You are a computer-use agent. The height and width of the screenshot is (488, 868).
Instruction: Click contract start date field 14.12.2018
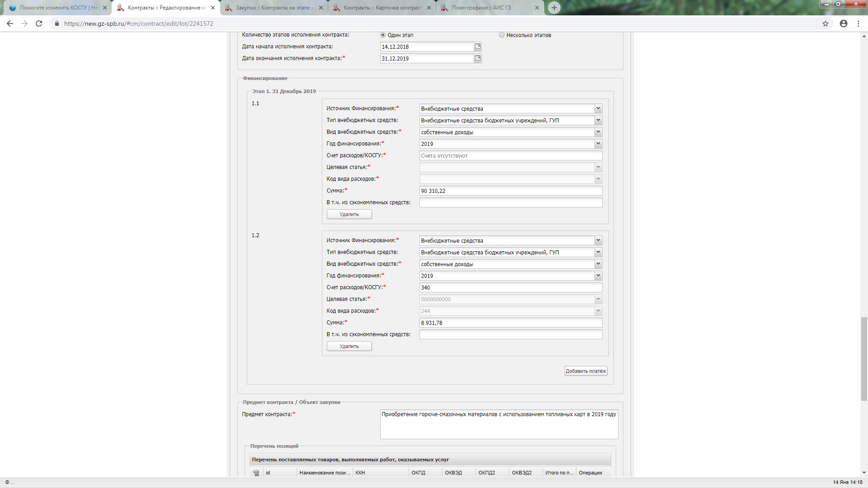427,47
